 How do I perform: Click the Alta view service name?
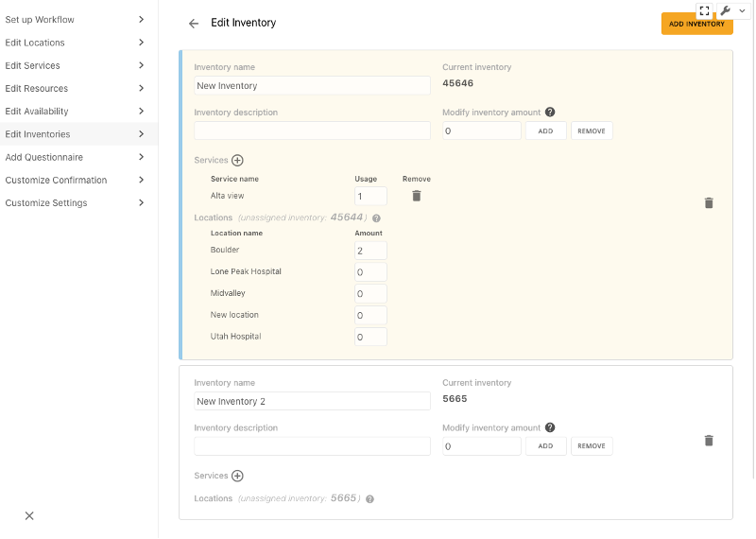point(227,196)
